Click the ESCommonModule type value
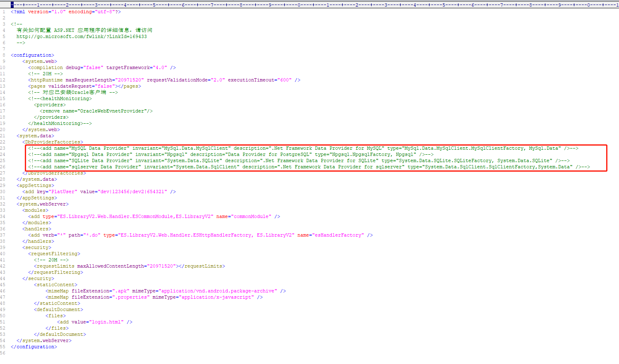Screen dimensions: 619x364 click(135, 216)
